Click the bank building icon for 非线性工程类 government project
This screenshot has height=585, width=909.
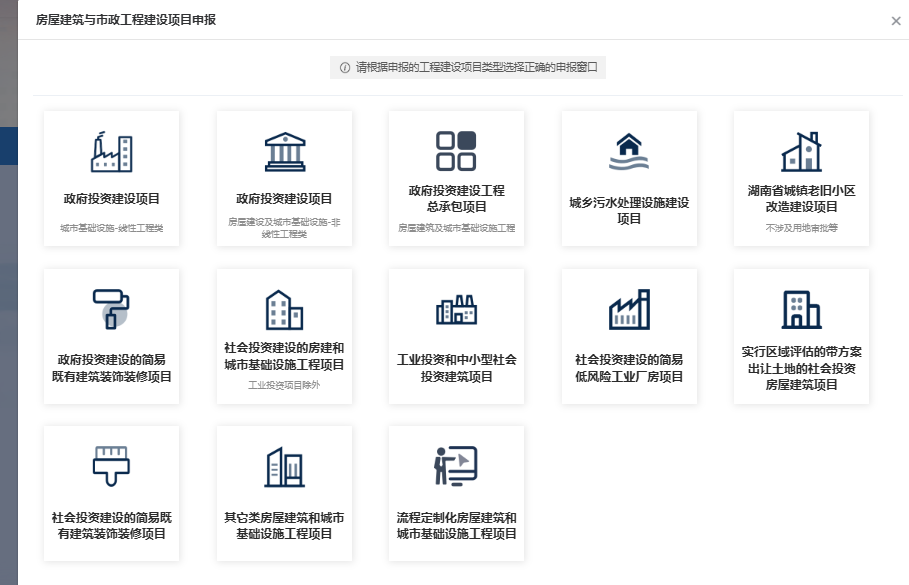point(284,152)
